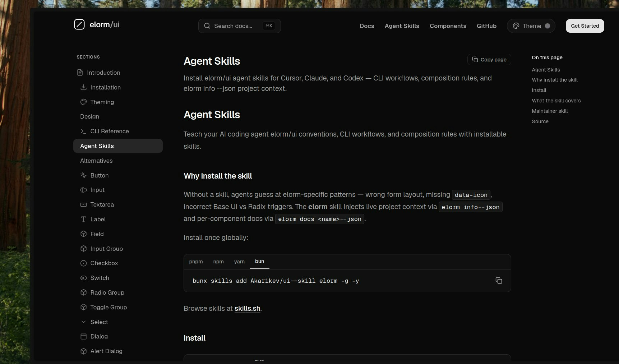Jump to Install in On this page
The width and height of the screenshot is (619, 364).
pos(539,90)
